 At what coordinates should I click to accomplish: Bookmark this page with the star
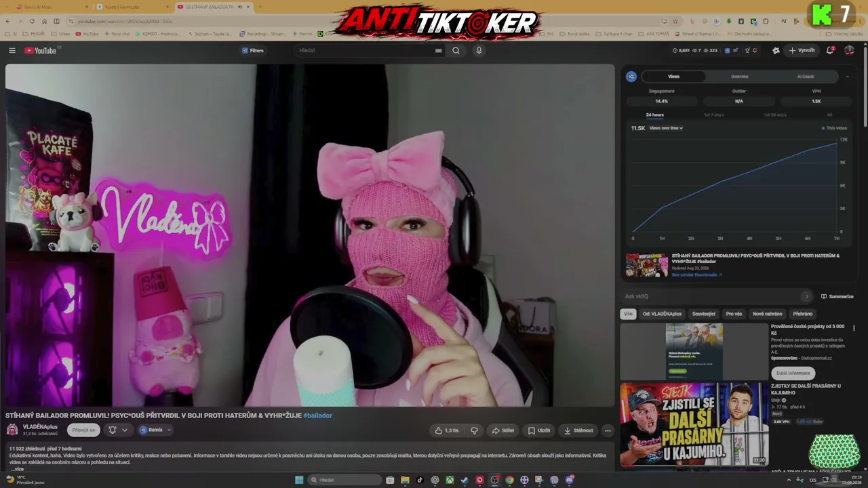[x=675, y=21]
